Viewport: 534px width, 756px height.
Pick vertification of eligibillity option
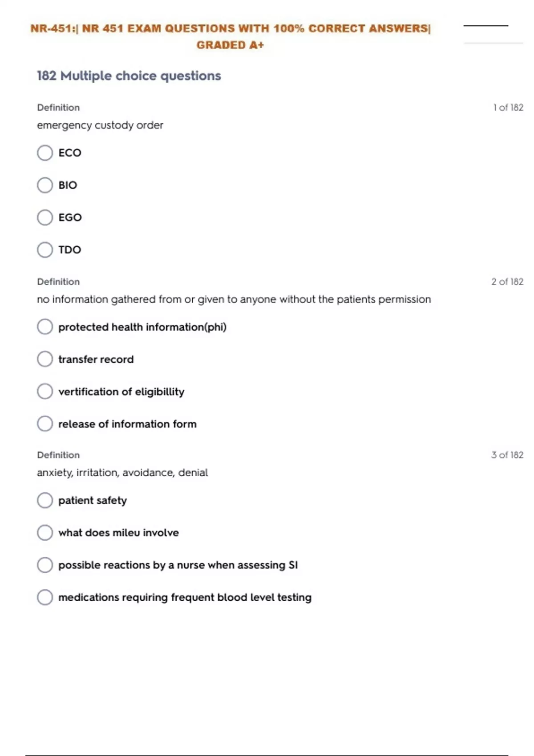[x=45, y=392]
